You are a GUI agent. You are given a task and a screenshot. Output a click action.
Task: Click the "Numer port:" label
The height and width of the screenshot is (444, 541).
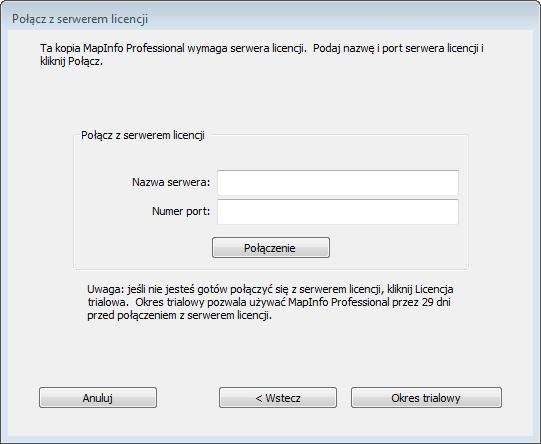(181, 211)
